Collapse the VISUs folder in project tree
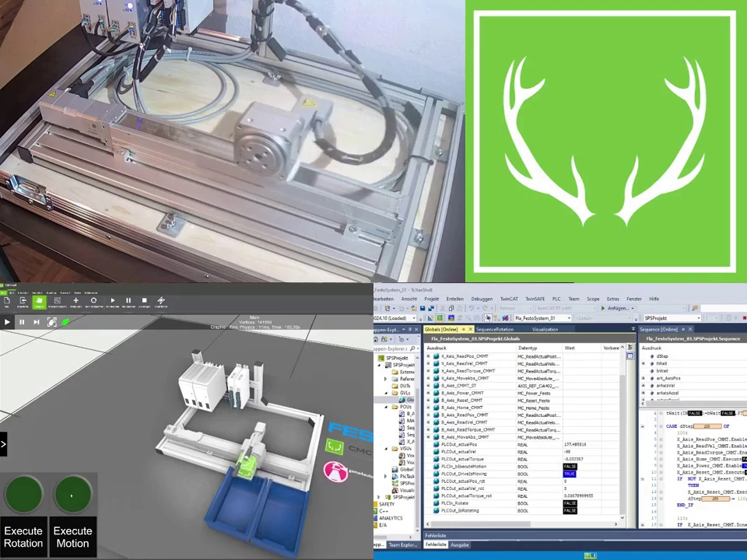 point(387,449)
